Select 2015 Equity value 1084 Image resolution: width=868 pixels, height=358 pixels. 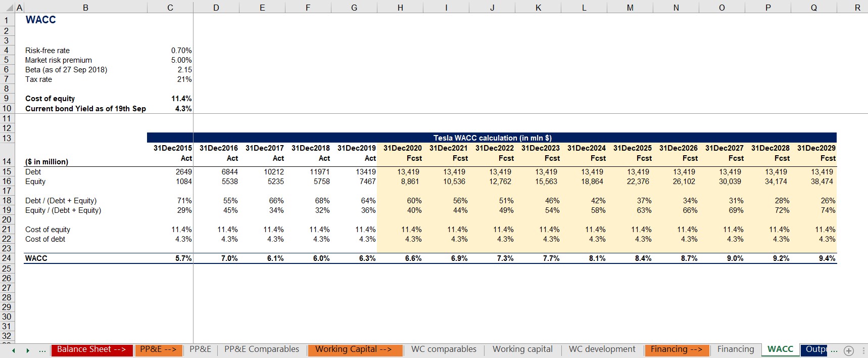point(183,182)
